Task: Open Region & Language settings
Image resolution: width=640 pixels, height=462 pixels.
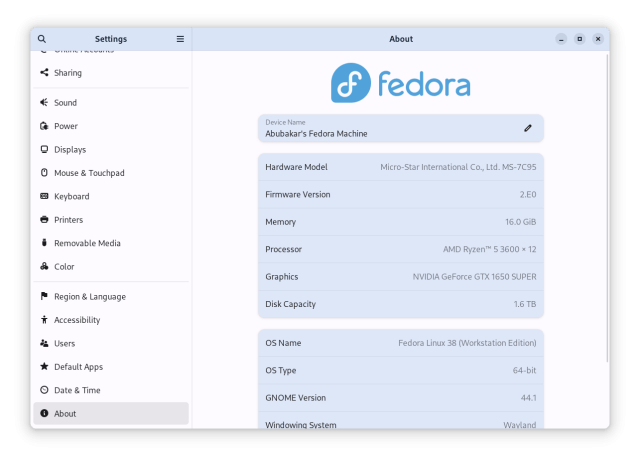Action: (x=89, y=297)
